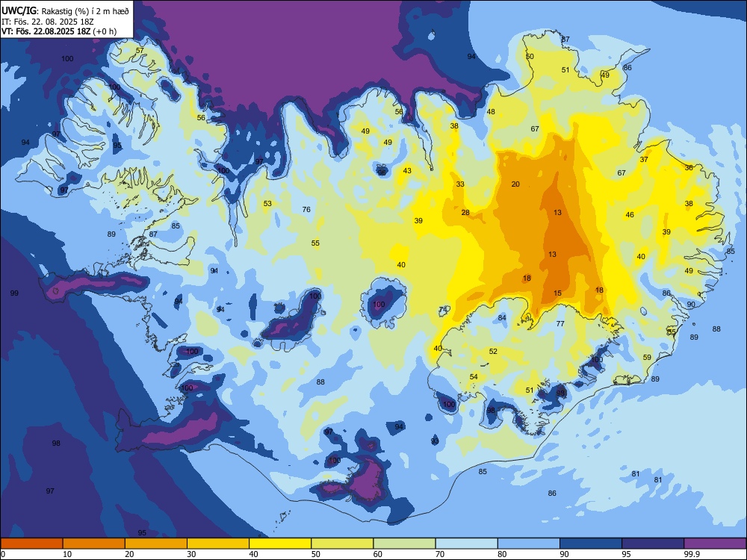Screen dimensions: 747x560
Task: Click the '46' humidity value on the map
Action: pyautogui.click(x=630, y=215)
